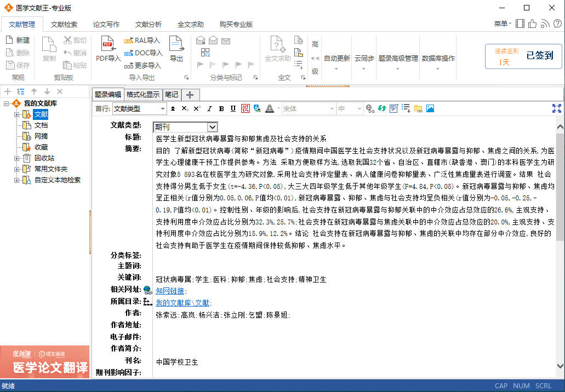This screenshot has width=565, height=392.
Task: Click the subscript formatting icon
Action: click(185, 108)
